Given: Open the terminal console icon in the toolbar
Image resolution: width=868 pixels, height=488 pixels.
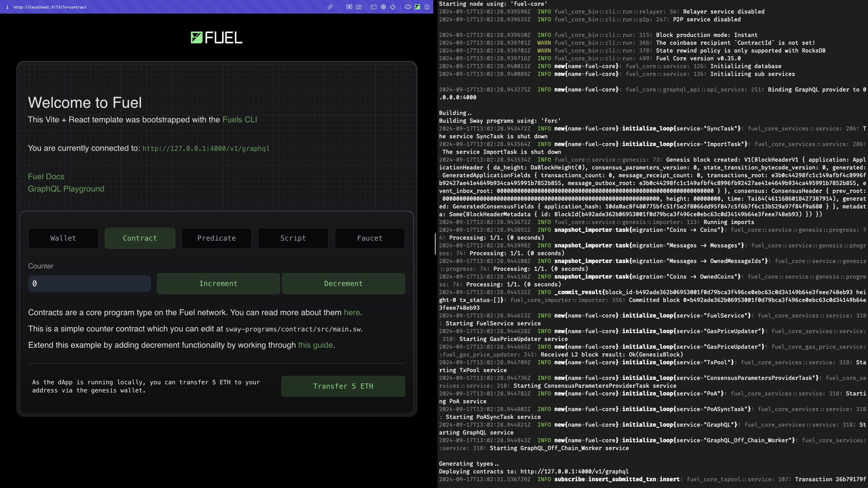Looking at the screenshot, I should click(374, 7).
